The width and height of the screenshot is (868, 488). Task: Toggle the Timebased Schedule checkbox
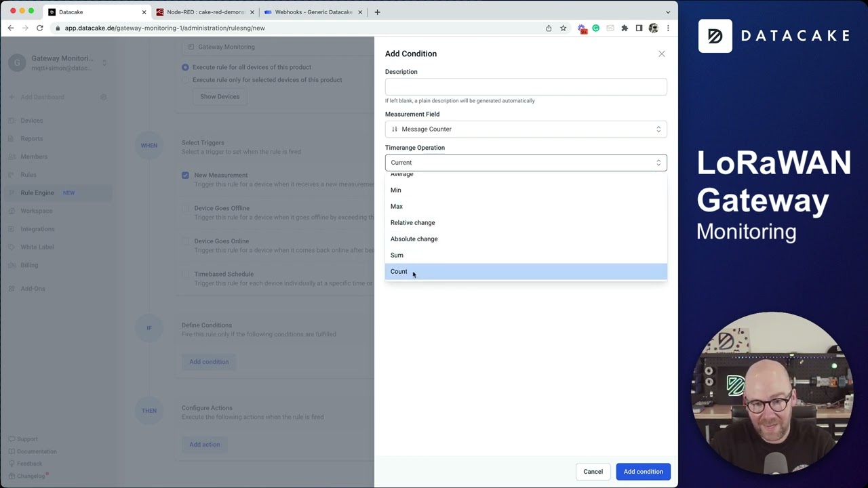(x=185, y=274)
